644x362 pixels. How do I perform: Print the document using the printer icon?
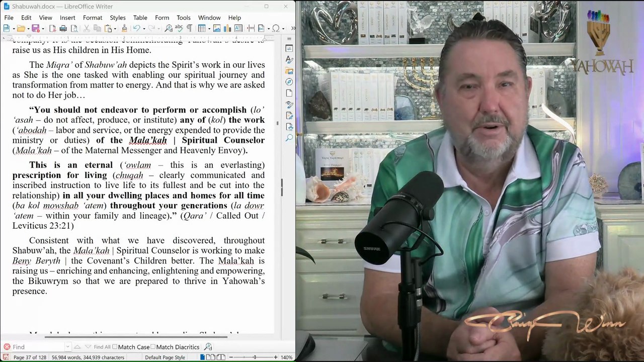63,28
